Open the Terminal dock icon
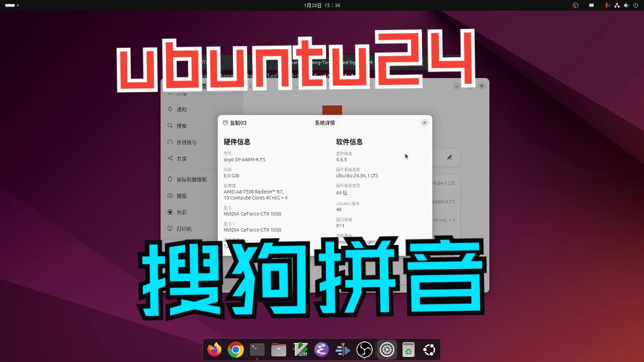Viewport: 644px width, 362px height. pos(257,349)
